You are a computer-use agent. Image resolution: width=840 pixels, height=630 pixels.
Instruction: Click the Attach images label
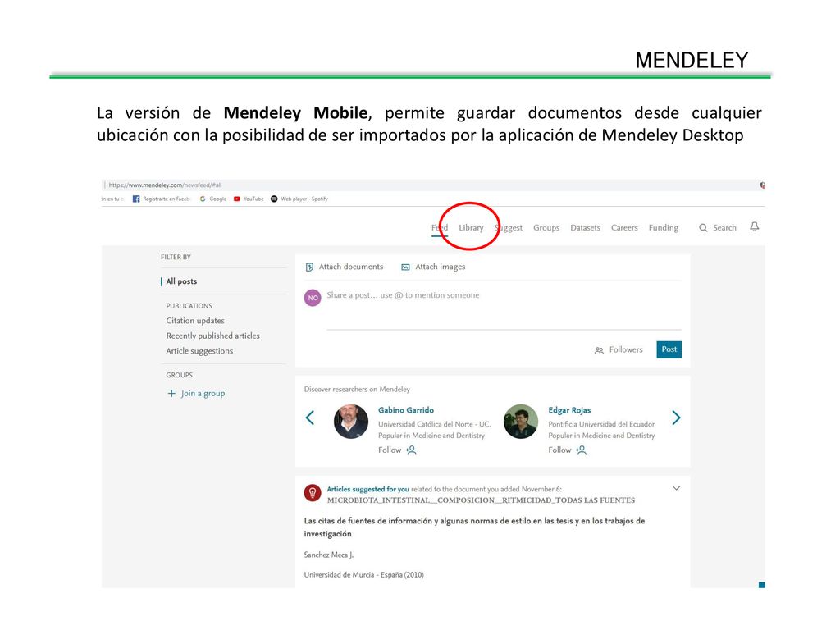click(x=441, y=267)
